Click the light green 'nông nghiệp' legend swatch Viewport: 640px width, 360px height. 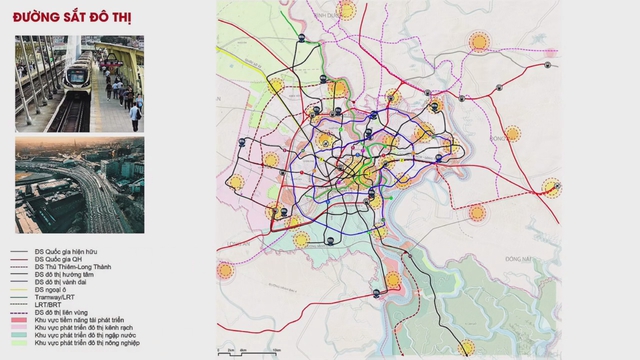pos(19,343)
